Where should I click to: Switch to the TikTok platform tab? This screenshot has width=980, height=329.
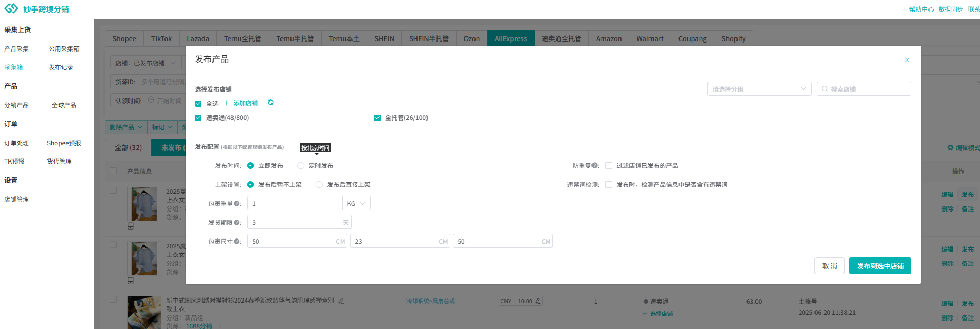coord(161,38)
